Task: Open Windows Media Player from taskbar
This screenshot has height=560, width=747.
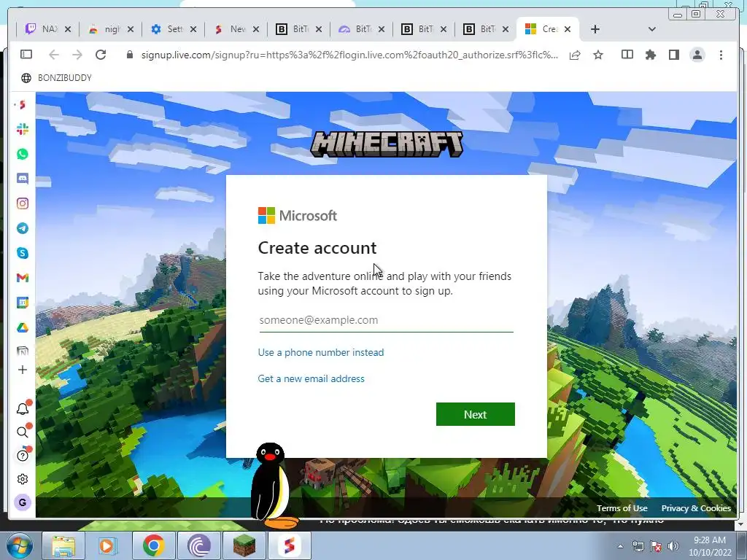Action: tap(107, 545)
